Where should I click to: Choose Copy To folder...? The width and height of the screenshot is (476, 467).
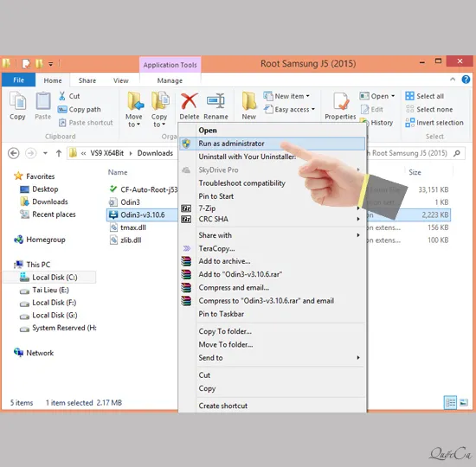272,331
